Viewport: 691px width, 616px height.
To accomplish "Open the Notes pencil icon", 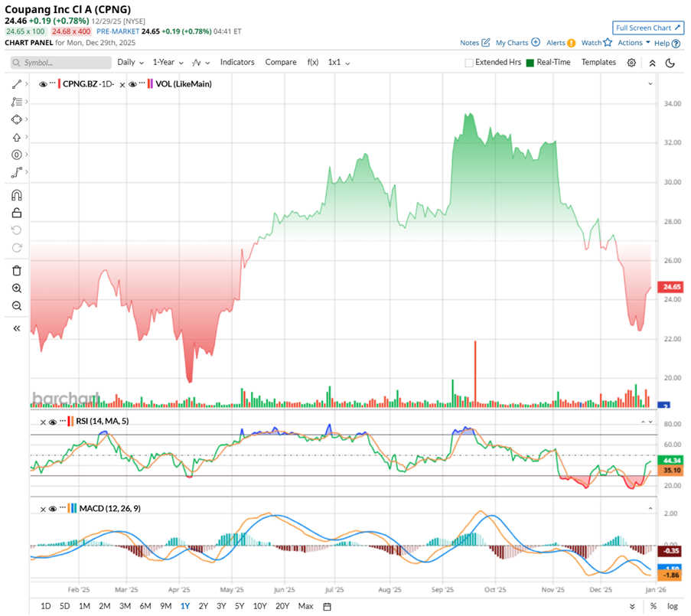I will (x=486, y=43).
